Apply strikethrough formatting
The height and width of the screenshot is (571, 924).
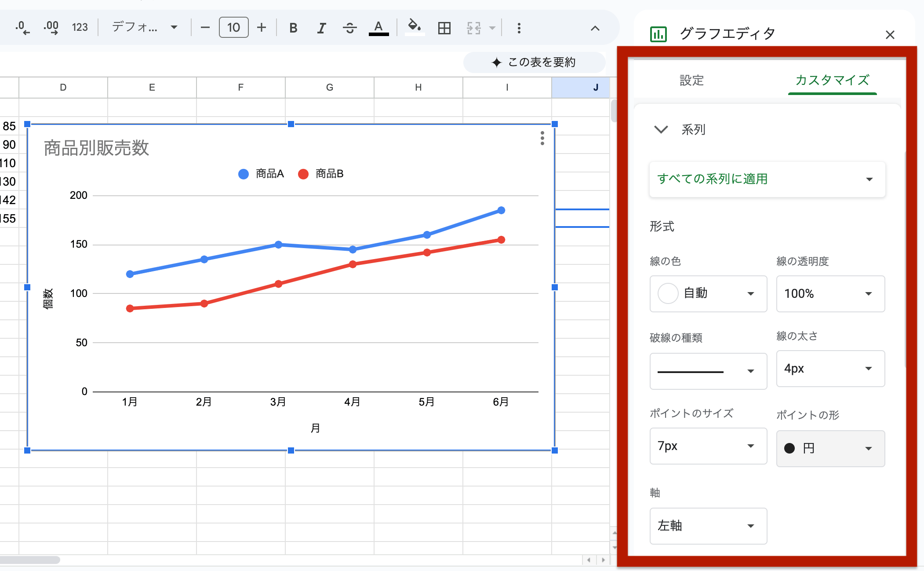tap(350, 27)
